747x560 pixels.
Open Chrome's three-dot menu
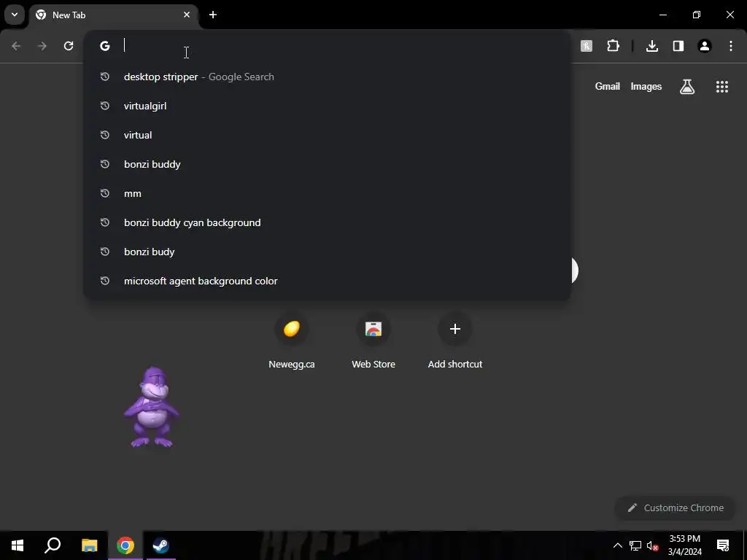click(x=731, y=46)
